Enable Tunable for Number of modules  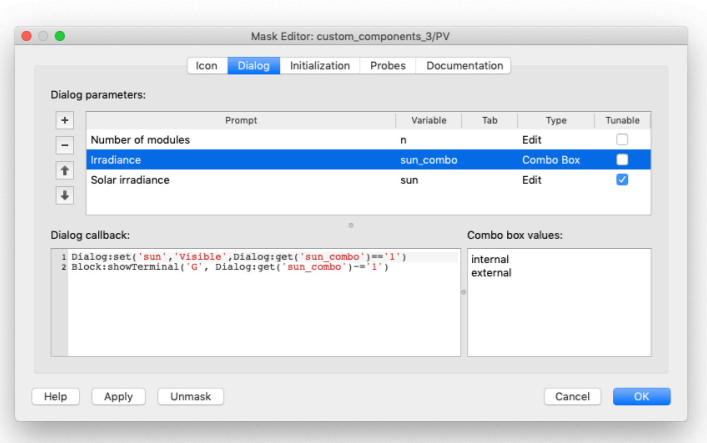pos(622,140)
